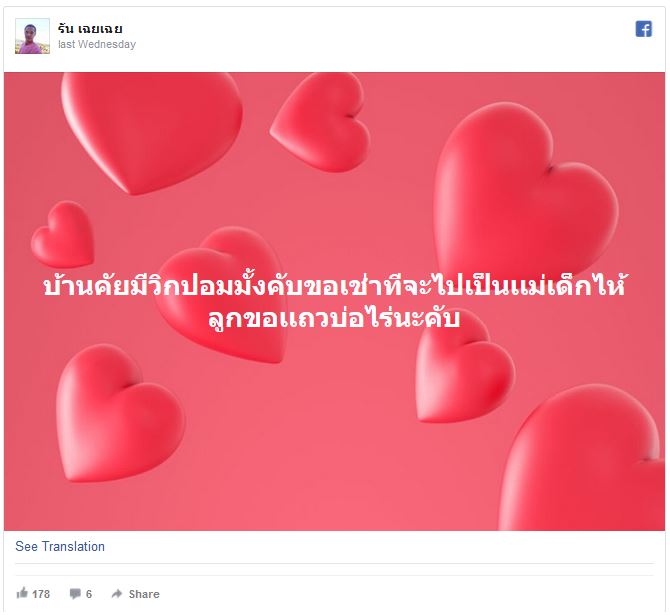Open the author's profile picture

(32, 36)
